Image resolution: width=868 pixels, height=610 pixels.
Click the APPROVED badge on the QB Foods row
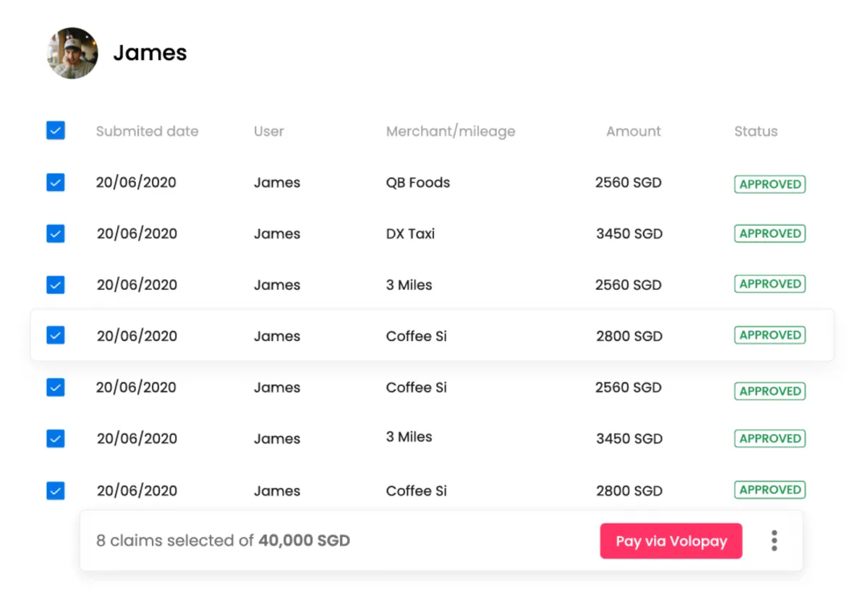(x=770, y=184)
